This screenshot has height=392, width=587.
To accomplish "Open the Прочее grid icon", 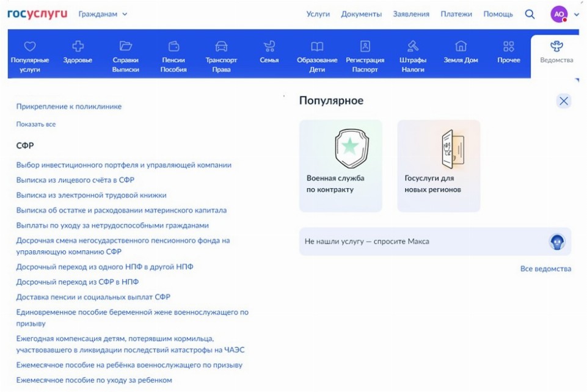I will point(508,46).
